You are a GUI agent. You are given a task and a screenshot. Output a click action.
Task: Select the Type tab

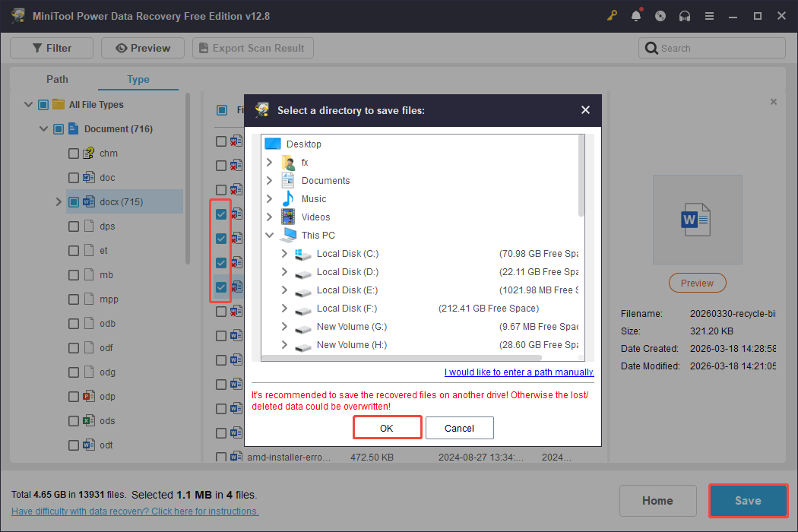pos(138,79)
